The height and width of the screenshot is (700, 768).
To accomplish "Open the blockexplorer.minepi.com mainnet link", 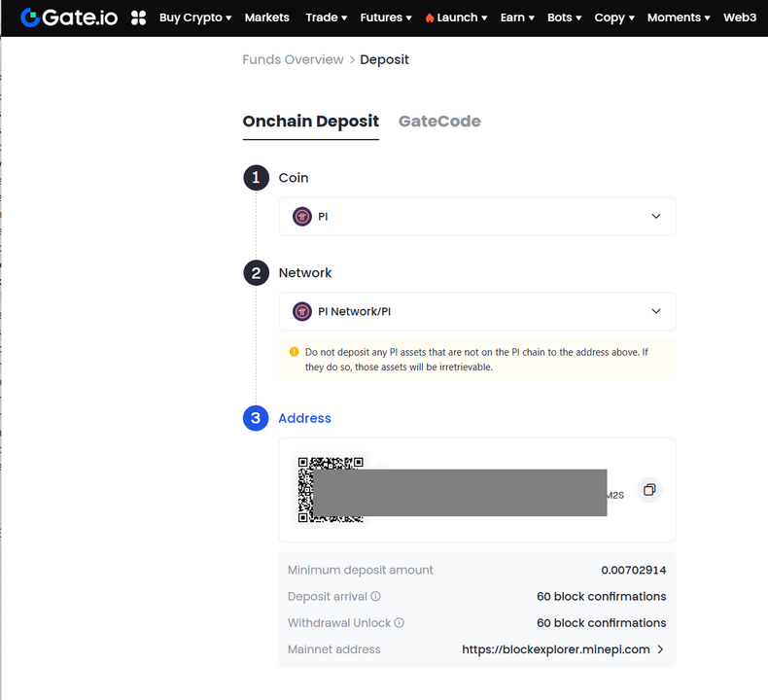I will click(x=555, y=649).
